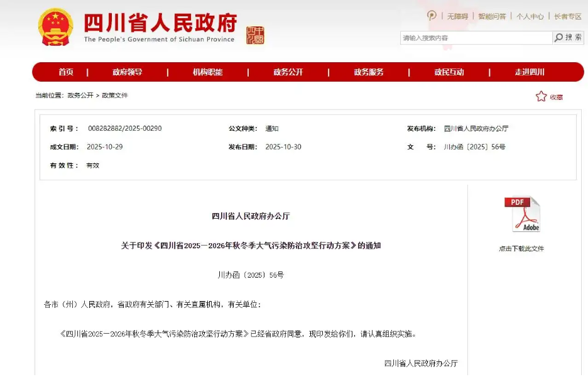Go to 机构职能 in the navigation bar
The width and height of the screenshot is (588, 384).
[x=208, y=72]
